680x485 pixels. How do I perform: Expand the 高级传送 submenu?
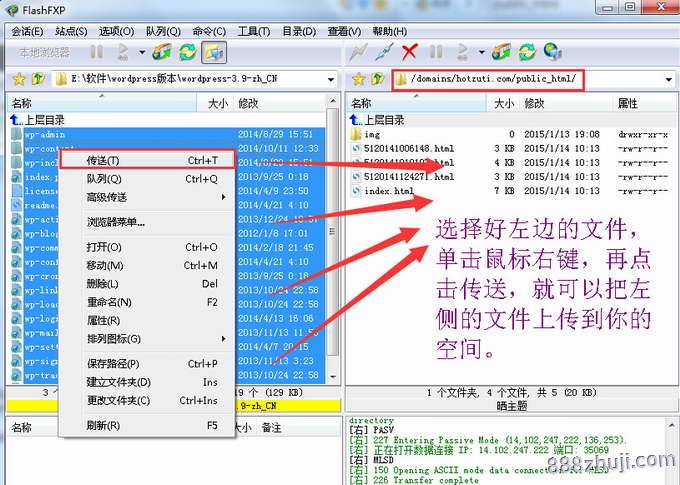[x=147, y=197]
